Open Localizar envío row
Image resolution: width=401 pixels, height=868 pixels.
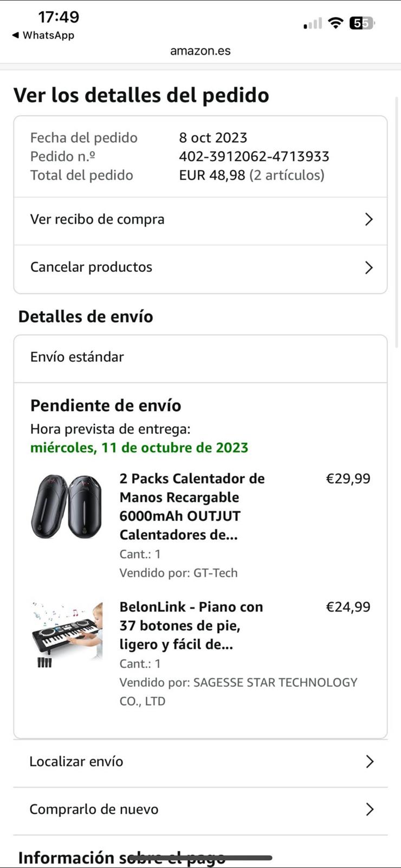(76, 762)
